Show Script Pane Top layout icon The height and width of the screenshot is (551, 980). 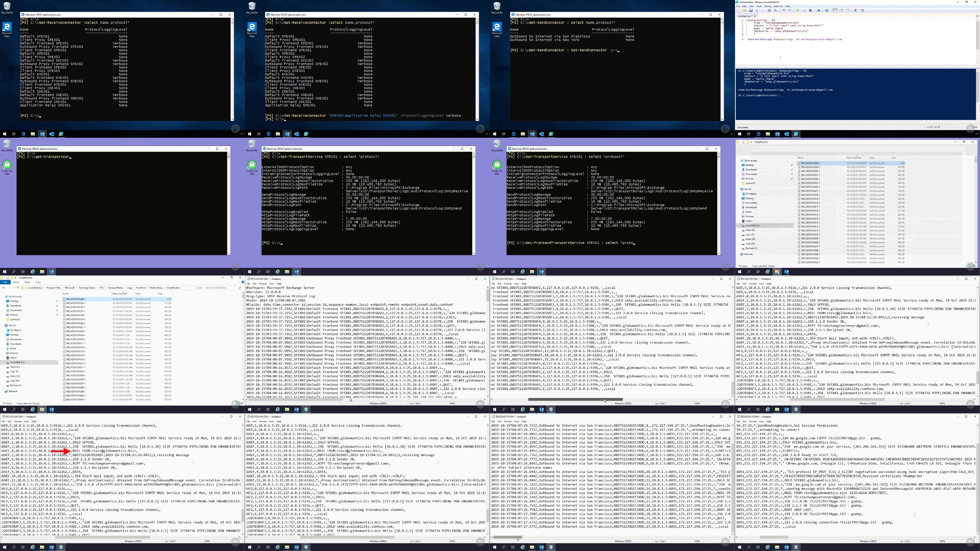835,10
